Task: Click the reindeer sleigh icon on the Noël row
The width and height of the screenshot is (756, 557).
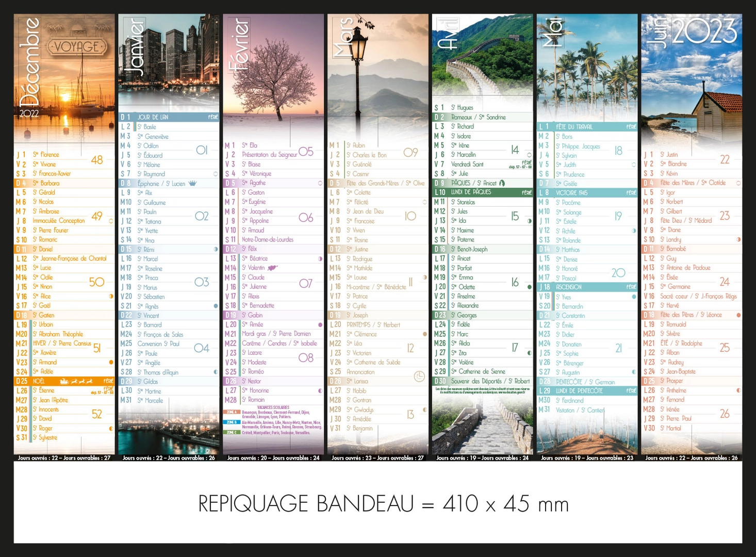Action: pos(76,381)
